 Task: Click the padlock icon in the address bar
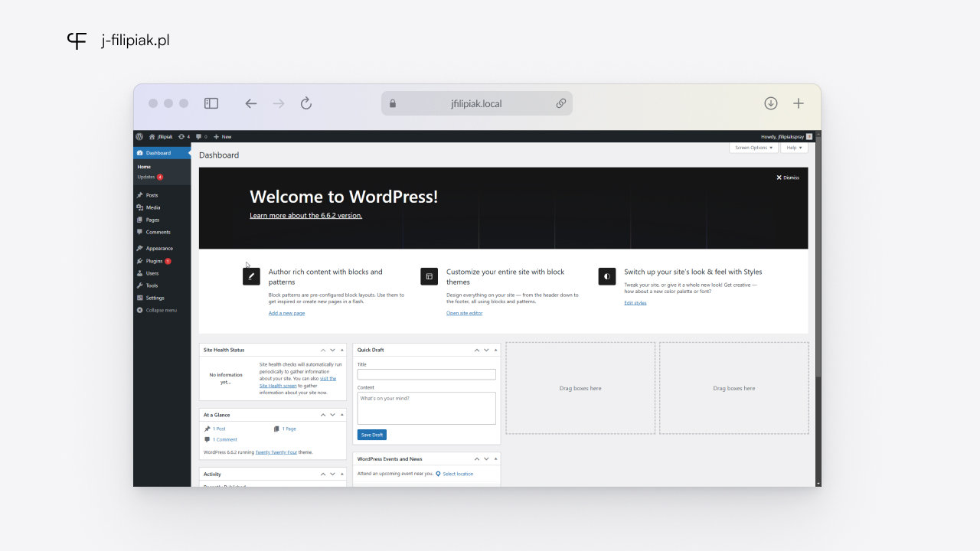[393, 103]
